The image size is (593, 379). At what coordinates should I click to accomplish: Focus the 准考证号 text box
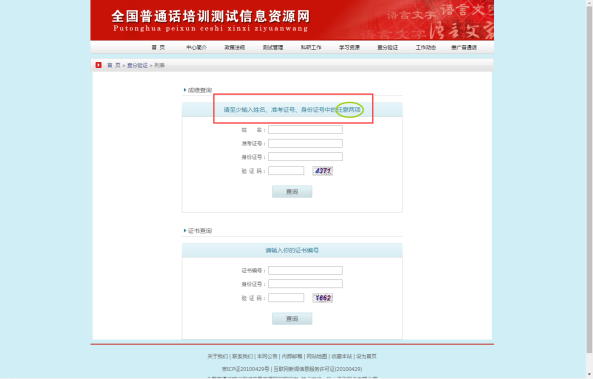[x=305, y=143]
